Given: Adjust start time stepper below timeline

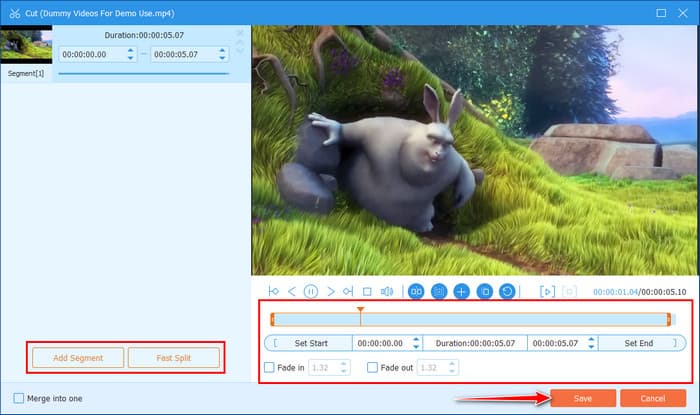Looking at the screenshot, I should (x=415, y=342).
